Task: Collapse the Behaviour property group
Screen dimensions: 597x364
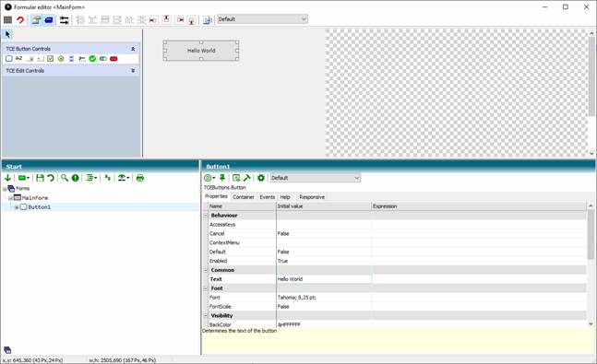Action: [x=206, y=216]
